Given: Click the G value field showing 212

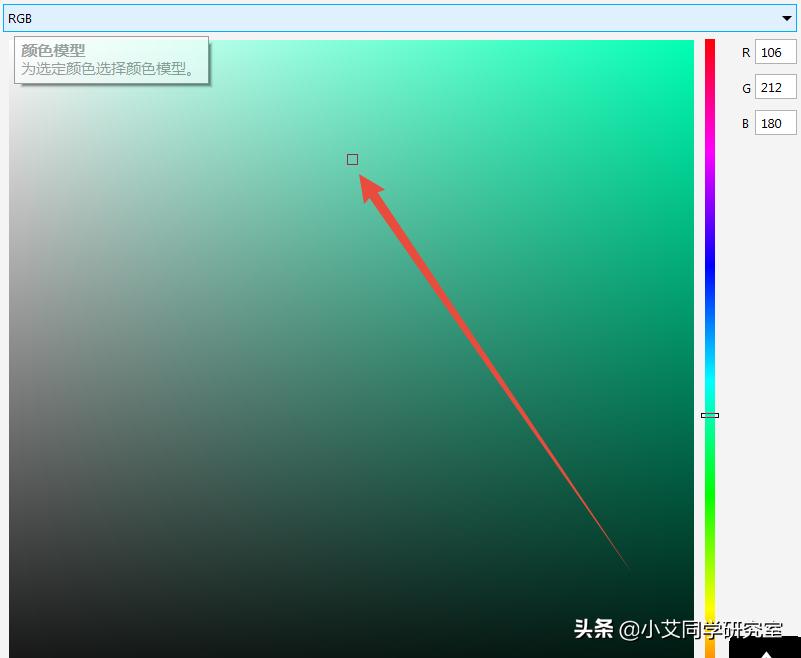Looking at the screenshot, I should click(x=775, y=87).
